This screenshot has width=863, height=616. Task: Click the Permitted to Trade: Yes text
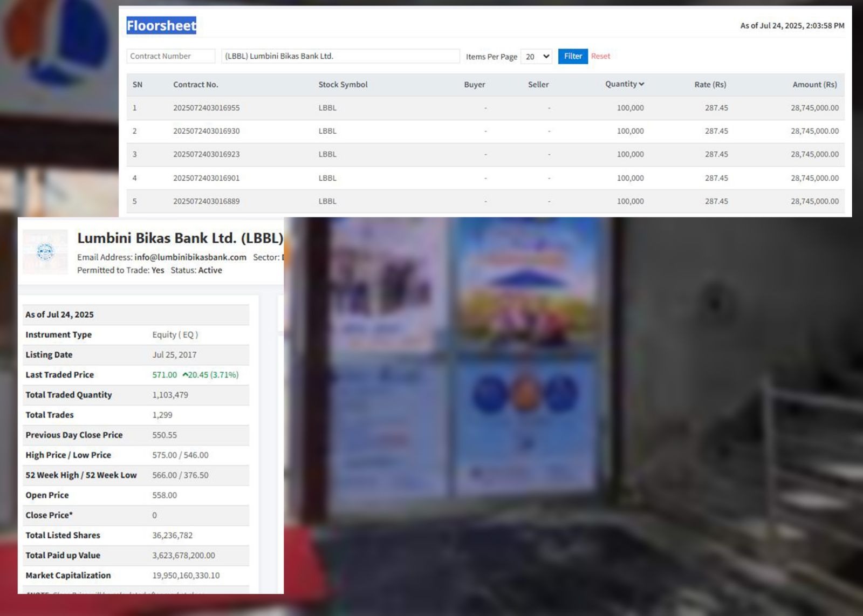pos(121,270)
